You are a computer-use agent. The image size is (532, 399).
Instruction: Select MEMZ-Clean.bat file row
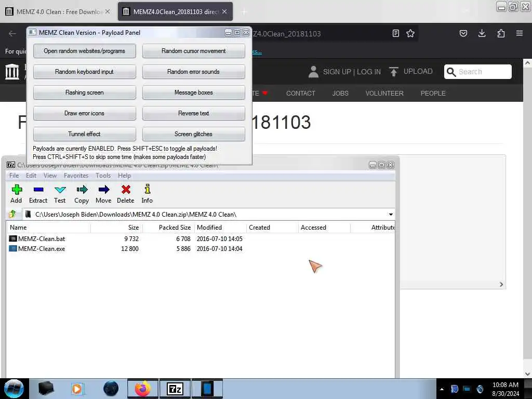point(200,238)
